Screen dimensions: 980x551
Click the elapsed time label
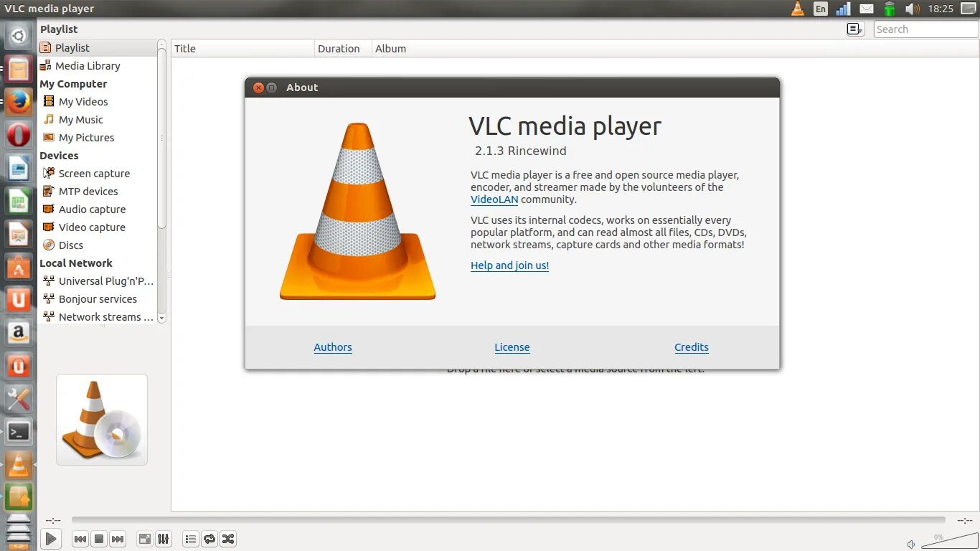(53, 520)
